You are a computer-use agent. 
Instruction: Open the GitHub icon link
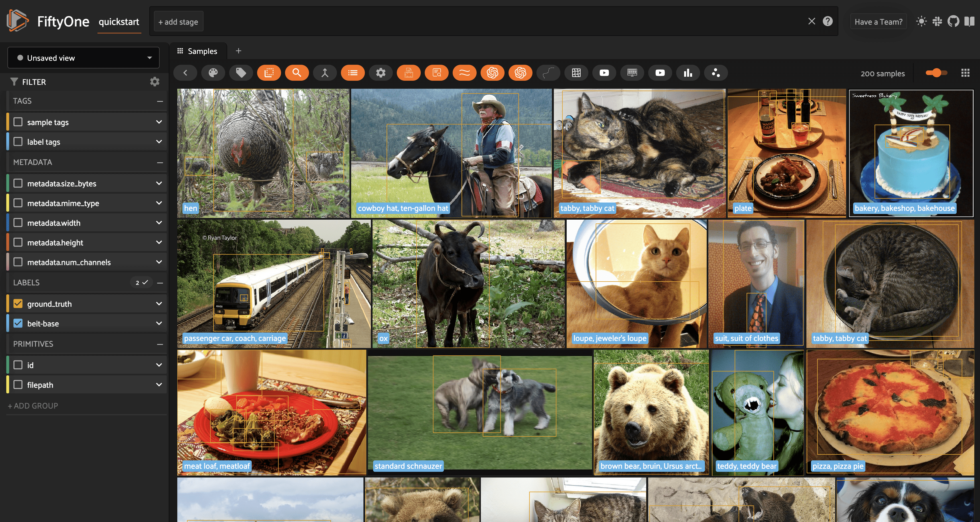coord(953,21)
